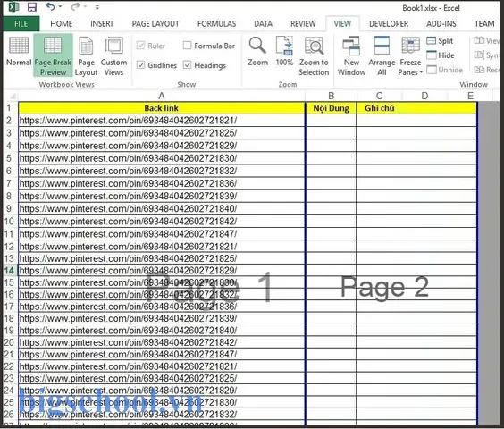Click Zoom to Selection
Screen dimensions: 504x429
(x=314, y=56)
